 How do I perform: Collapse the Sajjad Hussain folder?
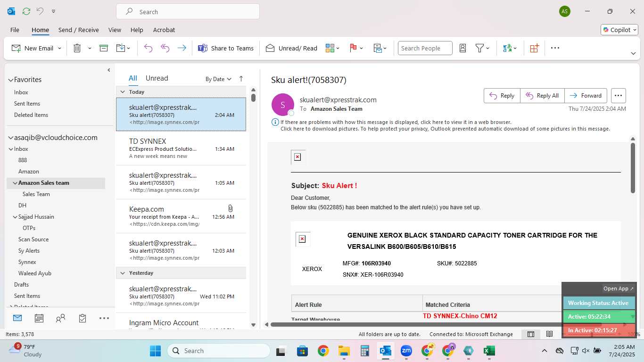[15, 217]
